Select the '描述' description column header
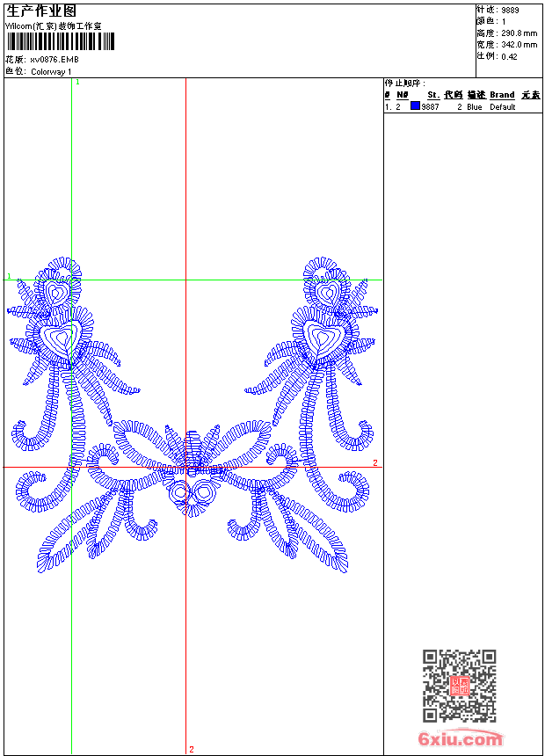Screen dimensions: 545x756 (476, 95)
